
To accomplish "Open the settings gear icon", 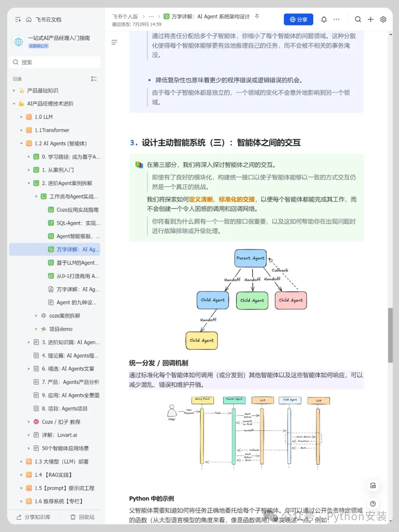I will 383,19.
